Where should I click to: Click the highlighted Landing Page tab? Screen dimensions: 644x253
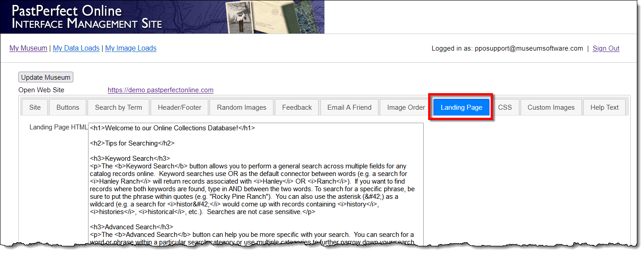pos(461,107)
